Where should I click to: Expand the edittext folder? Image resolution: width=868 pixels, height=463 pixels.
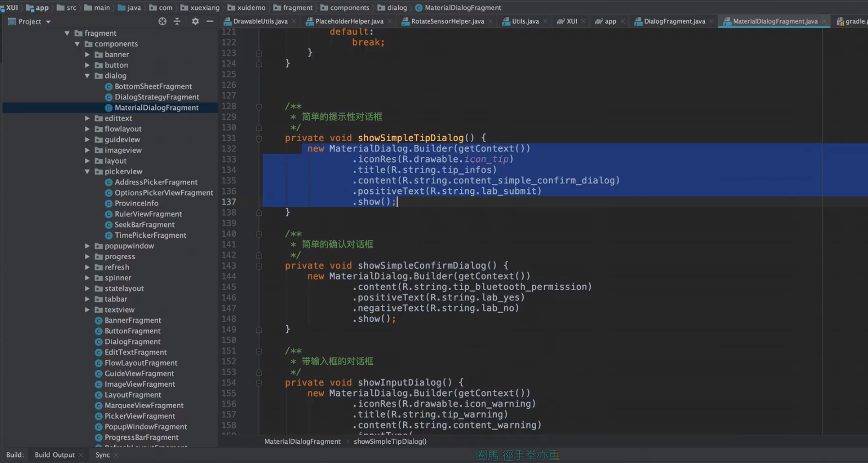pyautogui.click(x=87, y=118)
